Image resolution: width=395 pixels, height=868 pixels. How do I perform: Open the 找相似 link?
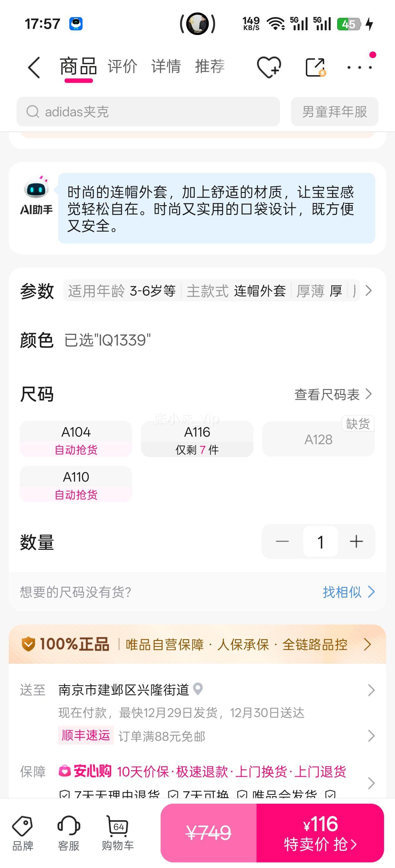(348, 592)
